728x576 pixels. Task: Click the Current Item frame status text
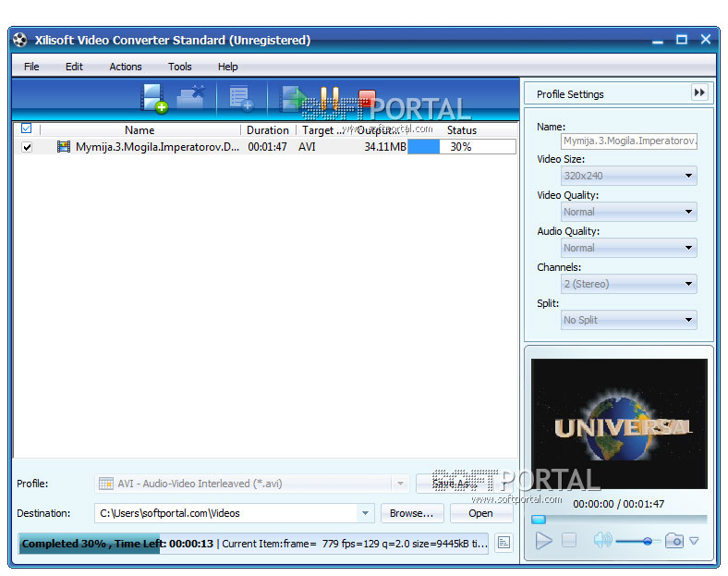coord(355,544)
